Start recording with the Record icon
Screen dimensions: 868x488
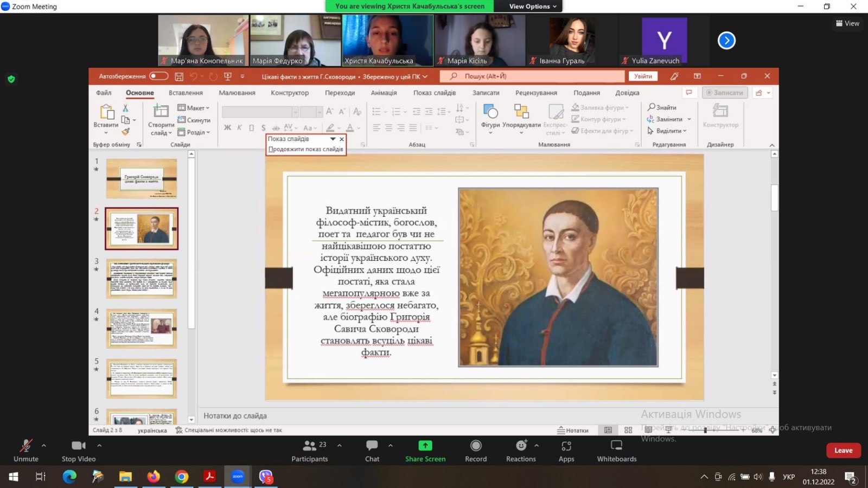(x=476, y=446)
